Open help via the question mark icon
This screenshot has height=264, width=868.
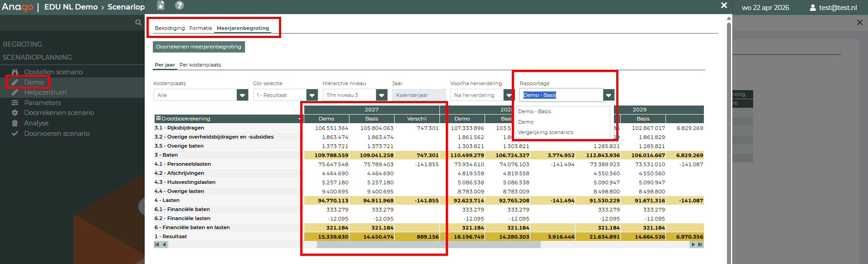[x=179, y=5]
